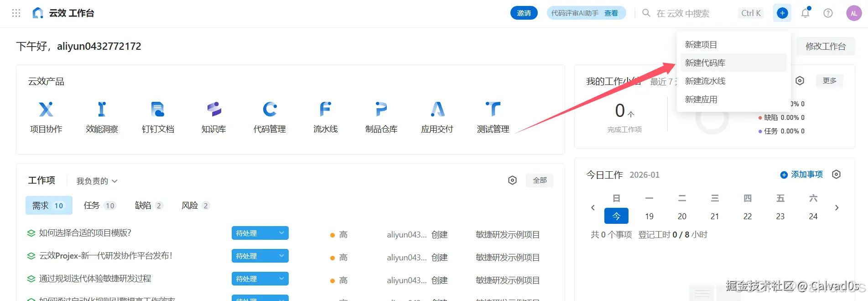Open 测试管理 product icon
This screenshot has height=301, width=868.
[x=493, y=109]
